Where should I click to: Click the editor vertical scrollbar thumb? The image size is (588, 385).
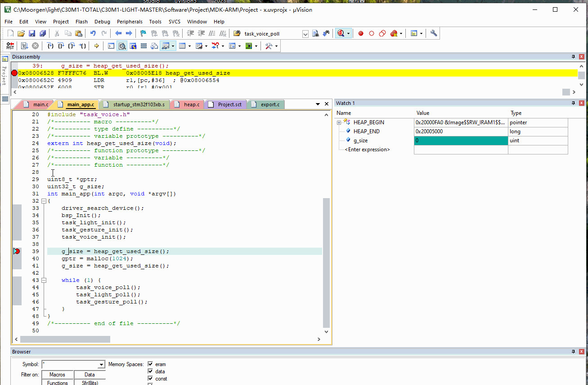326,263
